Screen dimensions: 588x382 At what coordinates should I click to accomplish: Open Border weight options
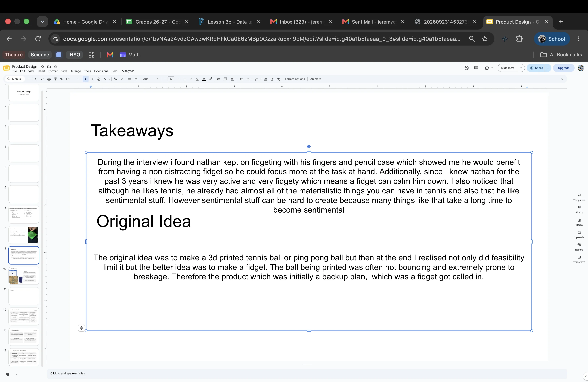(x=129, y=79)
